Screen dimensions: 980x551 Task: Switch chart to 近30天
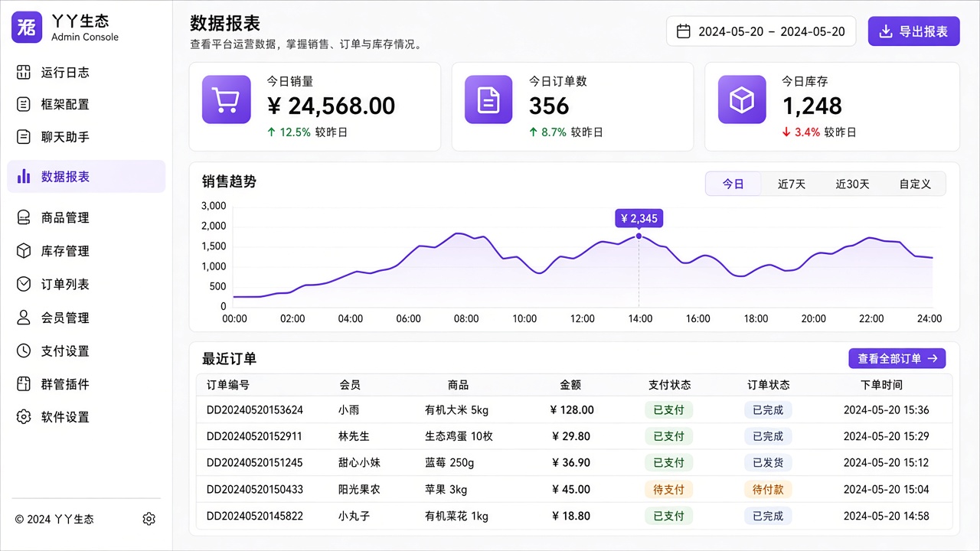pyautogui.click(x=852, y=184)
